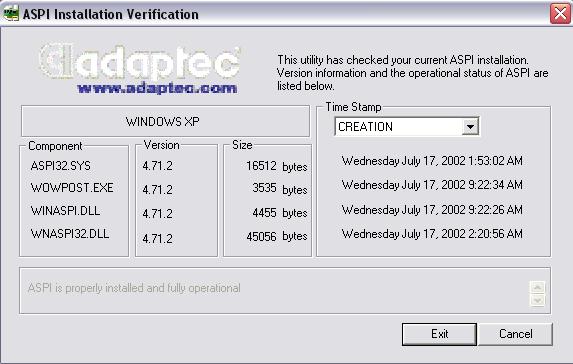
Task: Click the ASPI Installation Verification window title
Action: [111, 14]
